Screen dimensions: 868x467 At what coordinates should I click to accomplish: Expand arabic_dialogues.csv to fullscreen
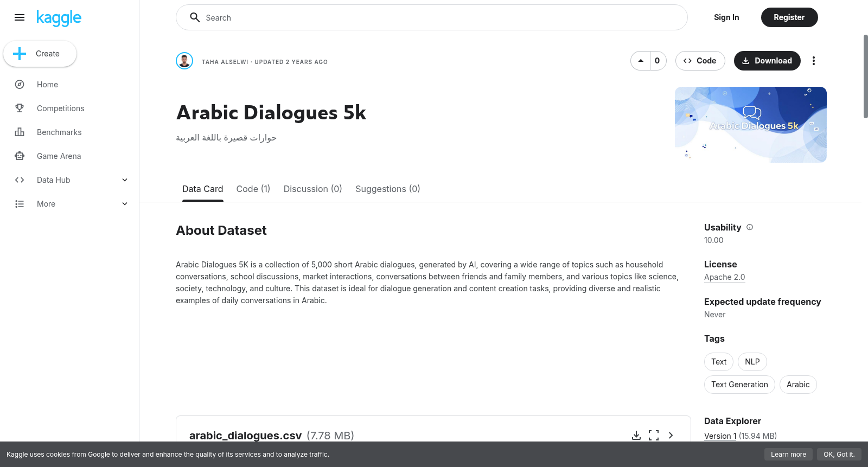654,436
